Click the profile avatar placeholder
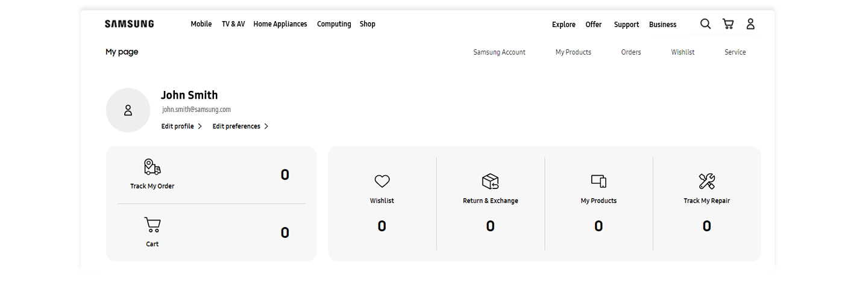The image size is (868, 286). [128, 110]
